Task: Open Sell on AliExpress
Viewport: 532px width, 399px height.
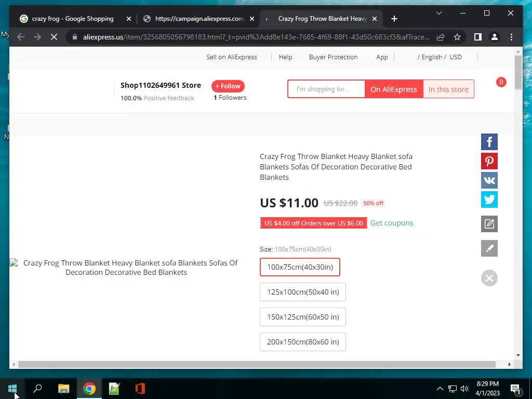Action: (x=231, y=57)
